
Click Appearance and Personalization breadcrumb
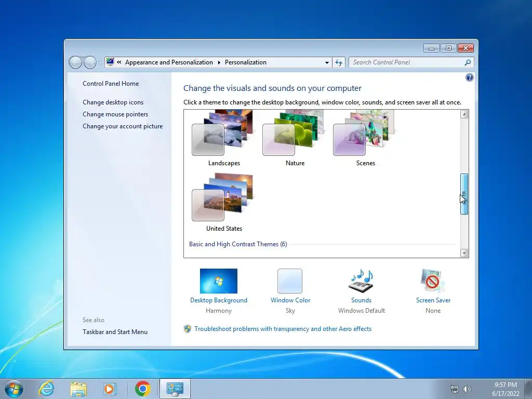point(169,62)
